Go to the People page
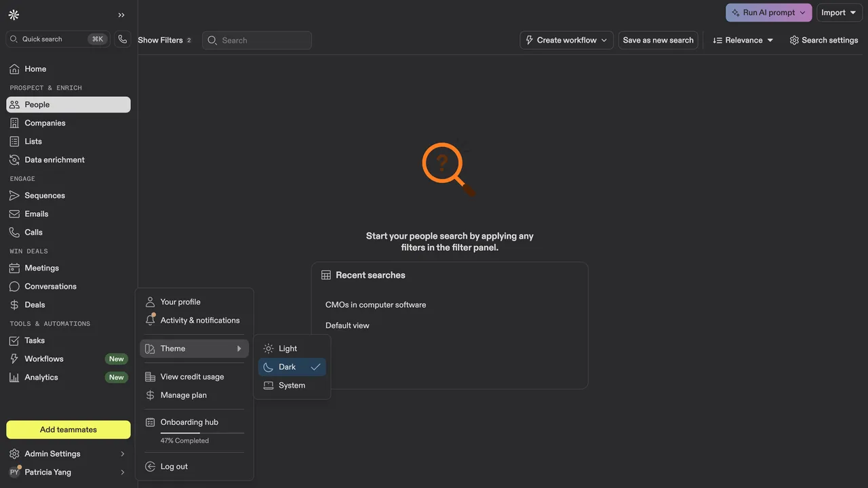 click(68, 105)
